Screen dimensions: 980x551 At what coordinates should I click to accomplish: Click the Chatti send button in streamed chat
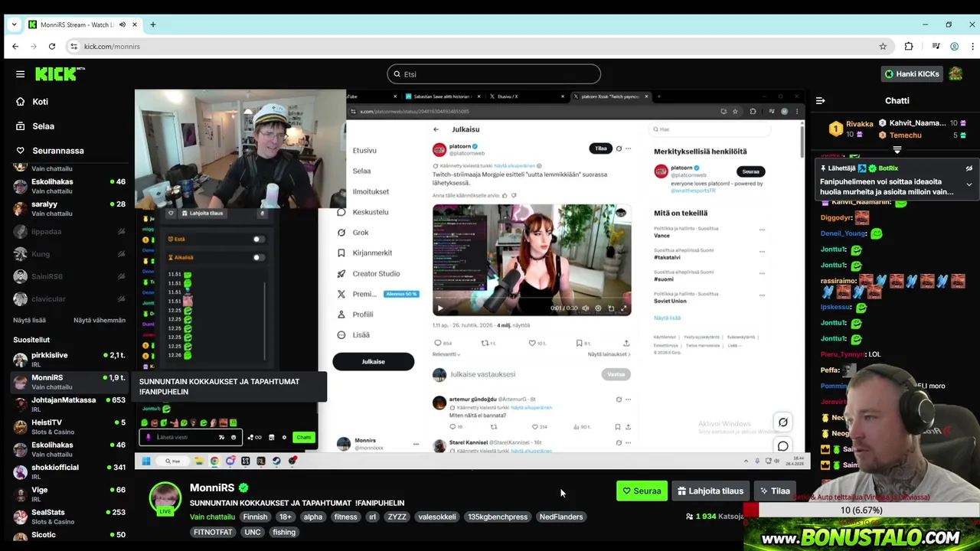(x=303, y=438)
